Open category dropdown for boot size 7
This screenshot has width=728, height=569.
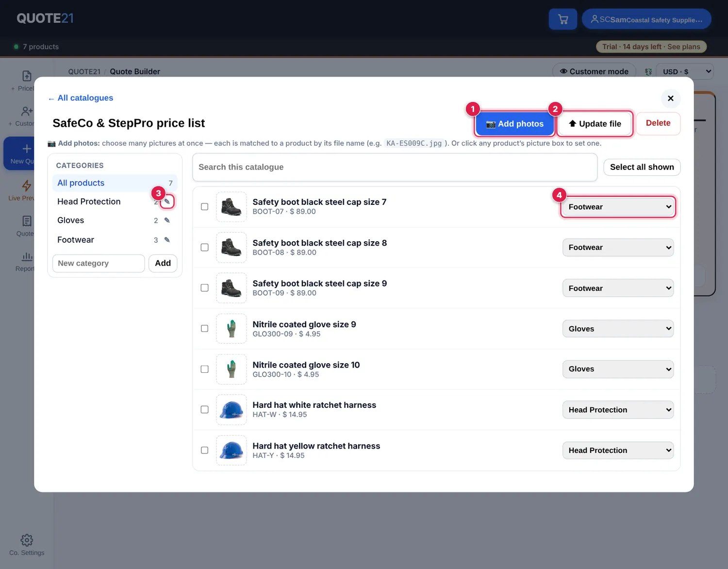618,207
